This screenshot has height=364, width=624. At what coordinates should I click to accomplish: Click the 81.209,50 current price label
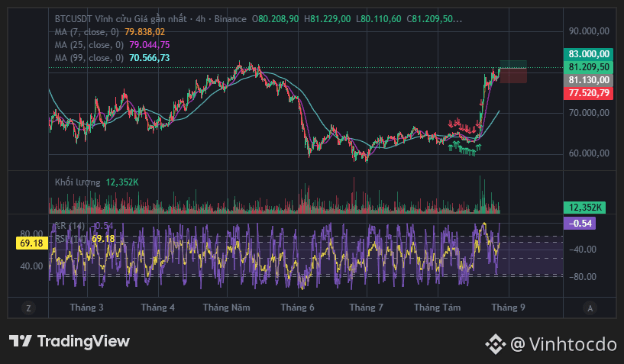pyautogui.click(x=588, y=67)
